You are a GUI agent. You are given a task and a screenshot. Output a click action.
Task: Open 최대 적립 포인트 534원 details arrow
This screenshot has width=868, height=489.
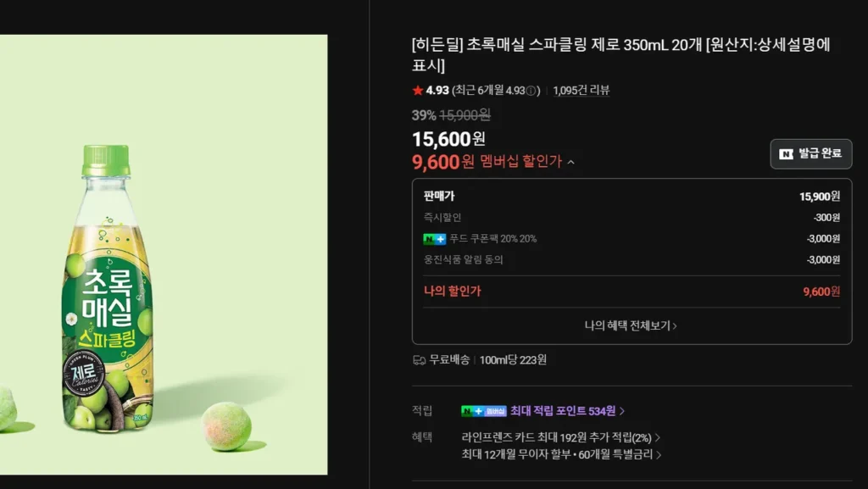pyautogui.click(x=622, y=411)
